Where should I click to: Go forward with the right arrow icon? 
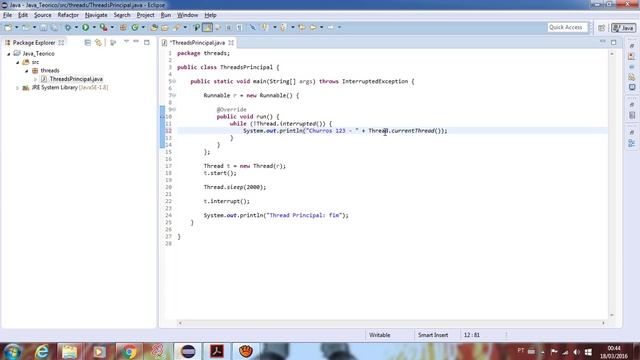[331, 27]
